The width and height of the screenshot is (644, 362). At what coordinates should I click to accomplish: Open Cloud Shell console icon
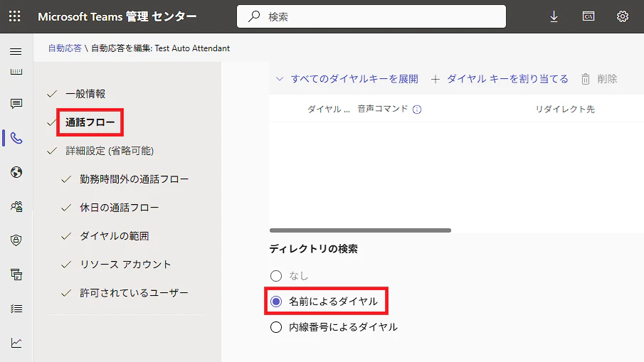(x=588, y=16)
